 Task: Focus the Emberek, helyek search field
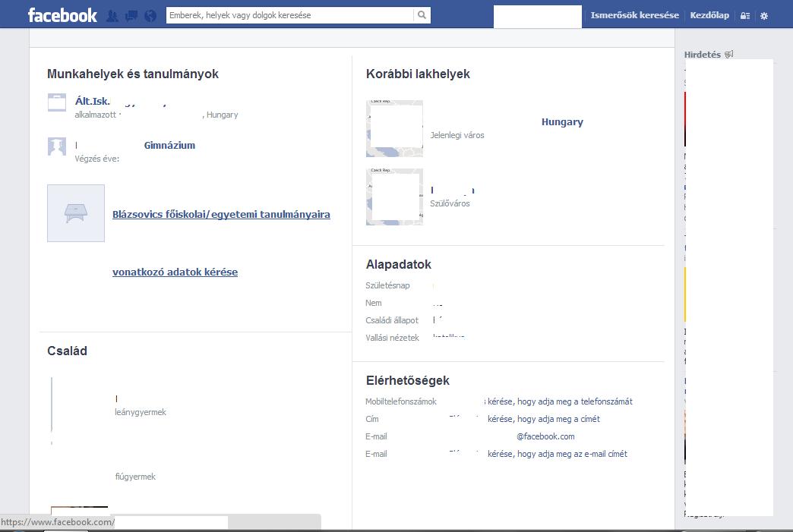coord(290,15)
